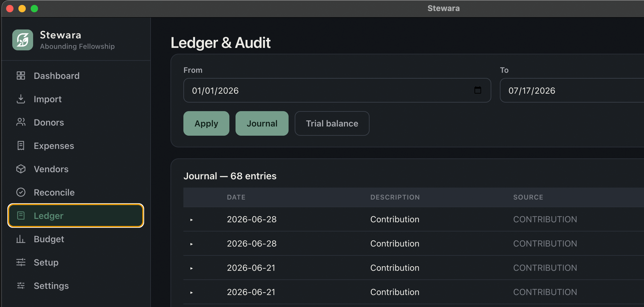The width and height of the screenshot is (644, 307).
Task: Select the Budget sidebar item
Action: tap(76, 239)
